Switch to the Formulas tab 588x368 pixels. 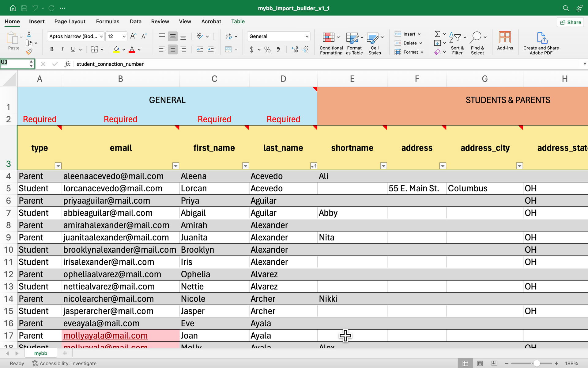coord(107,21)
